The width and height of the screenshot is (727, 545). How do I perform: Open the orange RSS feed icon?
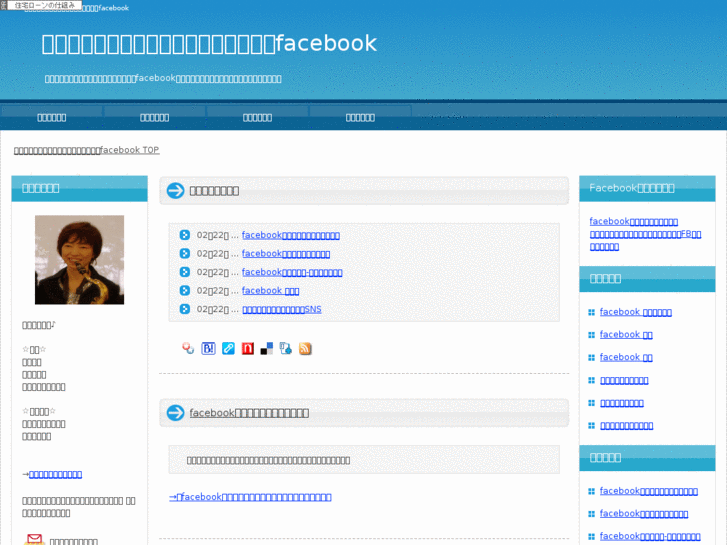click(x=305, y=348)
